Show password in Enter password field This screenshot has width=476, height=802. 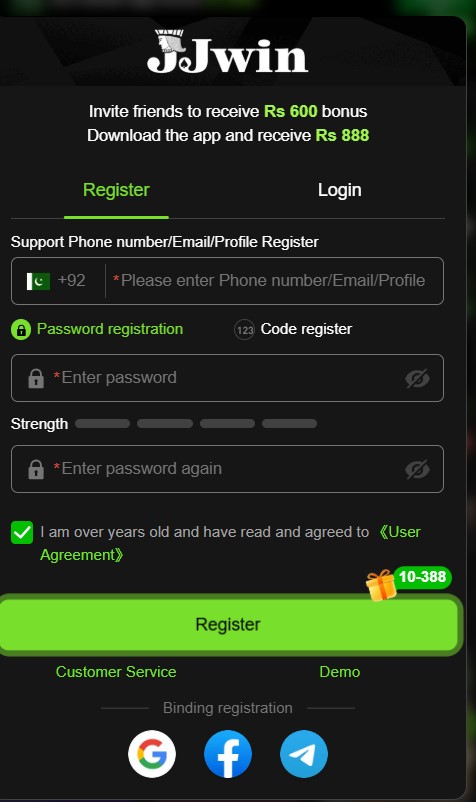pyautogui.click(x=417, y=378)
